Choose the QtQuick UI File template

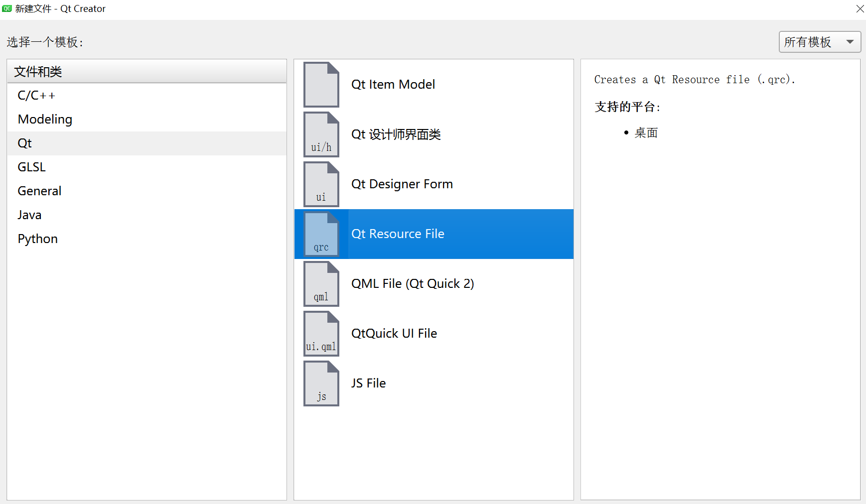[434, 334]
